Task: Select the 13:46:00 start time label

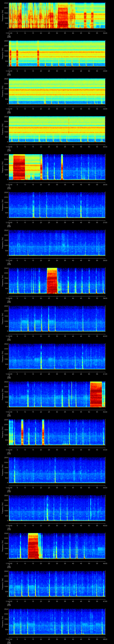Action: [9, 601]
